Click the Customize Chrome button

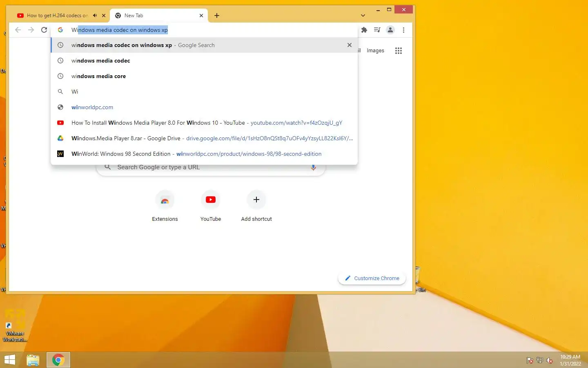pyautogui.click(x=372, y=278)
